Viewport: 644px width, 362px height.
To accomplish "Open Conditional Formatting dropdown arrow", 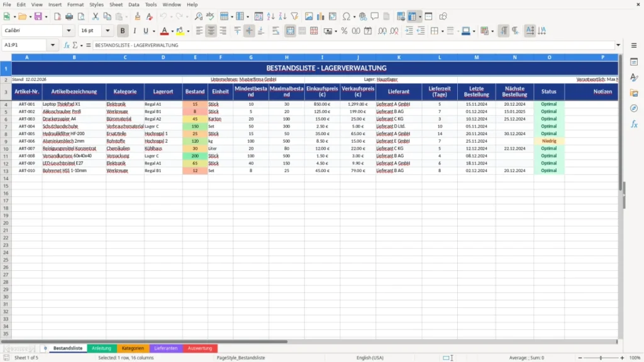I will 492,31.
